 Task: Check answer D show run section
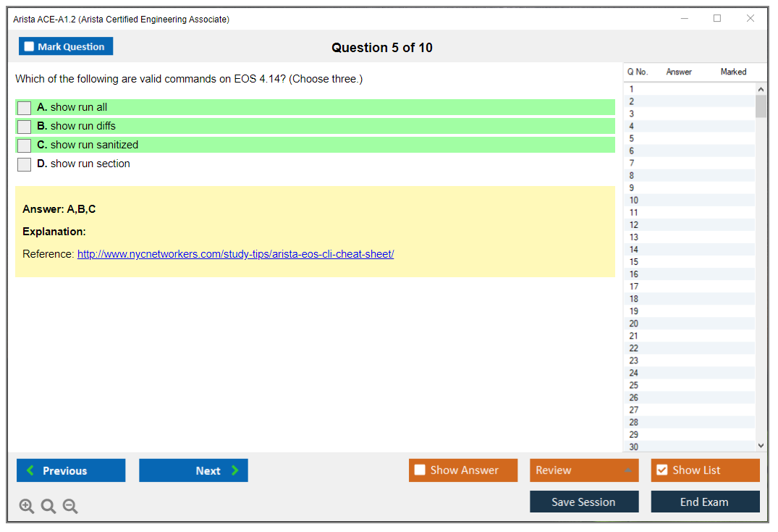tap(25, 164)
